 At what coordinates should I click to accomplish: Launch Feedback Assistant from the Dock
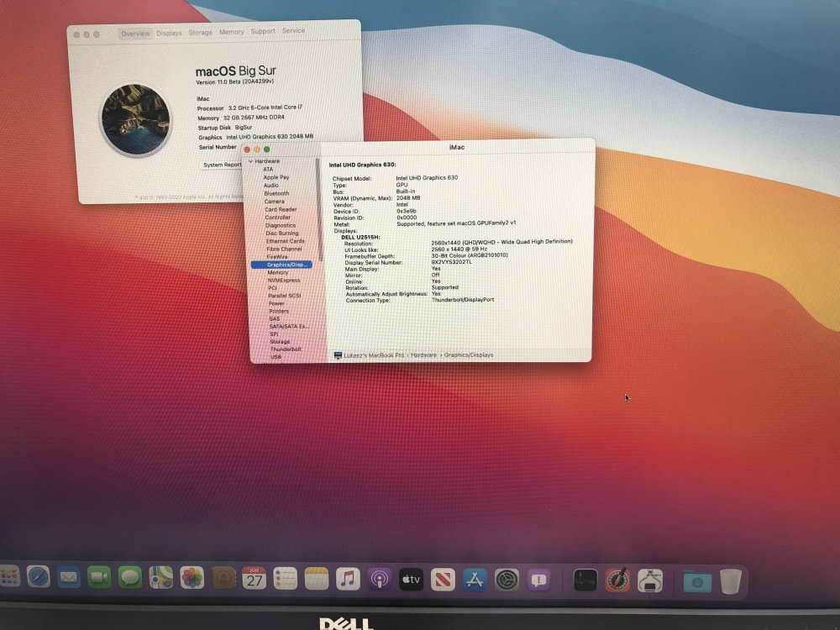click(x=538, y=580)
